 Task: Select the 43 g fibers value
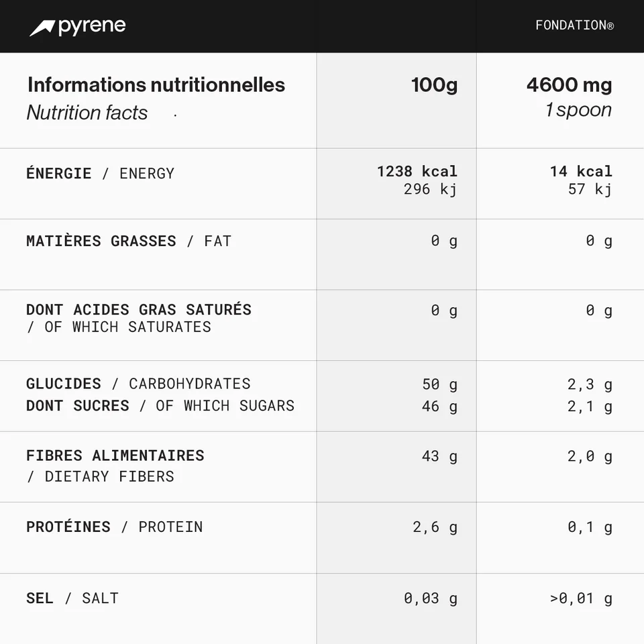point(439,456)
